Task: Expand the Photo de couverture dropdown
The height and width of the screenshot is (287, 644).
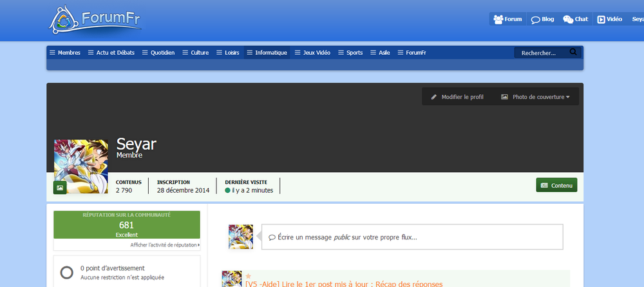Action: click(x=536, y=97)
